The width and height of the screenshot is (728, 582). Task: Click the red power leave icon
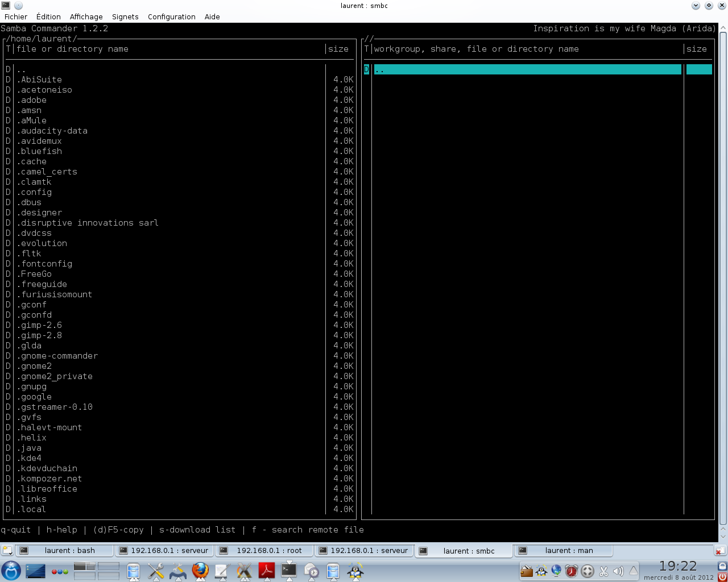click(722, 576)
